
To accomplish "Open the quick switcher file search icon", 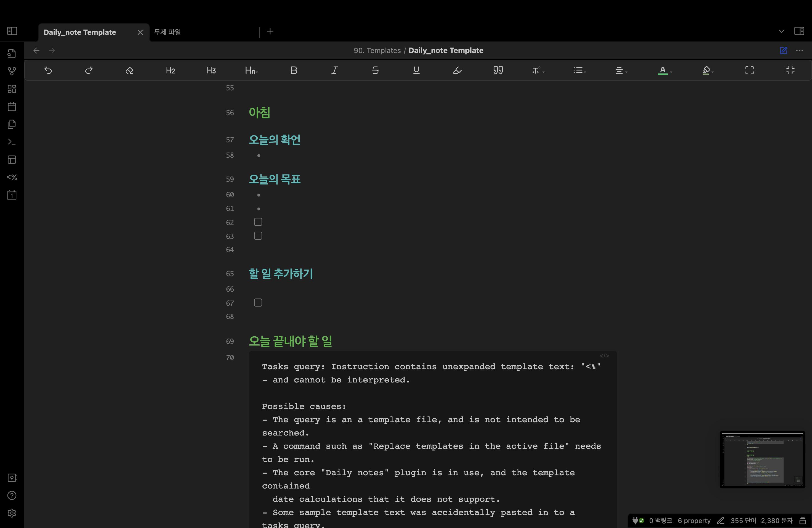I will tap(12, 54).
